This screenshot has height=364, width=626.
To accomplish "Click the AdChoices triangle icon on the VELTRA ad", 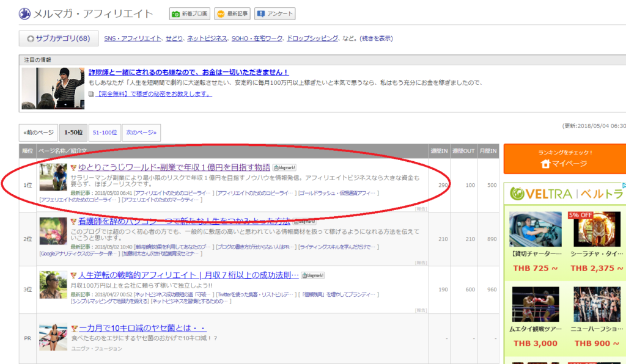I will [624, 186].
